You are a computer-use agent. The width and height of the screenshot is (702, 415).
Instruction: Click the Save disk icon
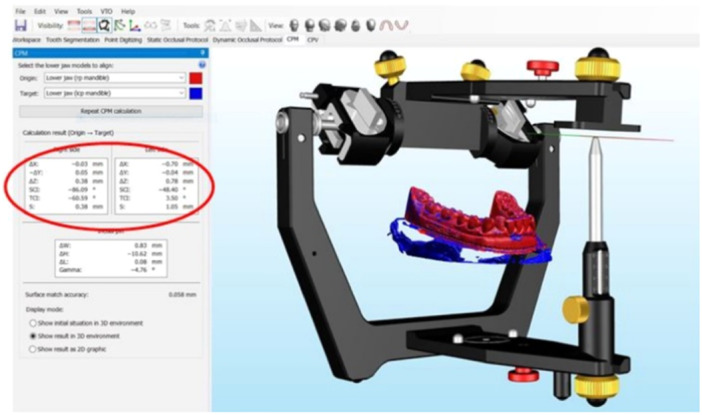point(21,26)
